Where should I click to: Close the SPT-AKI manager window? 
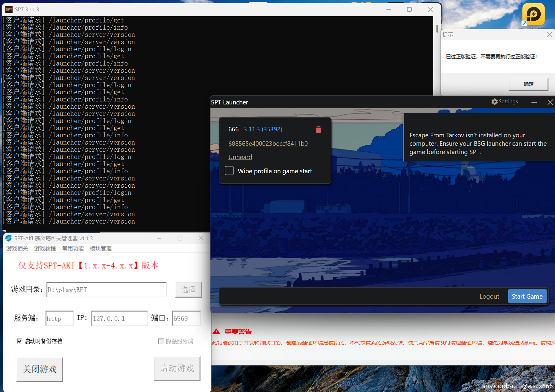tap(201, 238)
